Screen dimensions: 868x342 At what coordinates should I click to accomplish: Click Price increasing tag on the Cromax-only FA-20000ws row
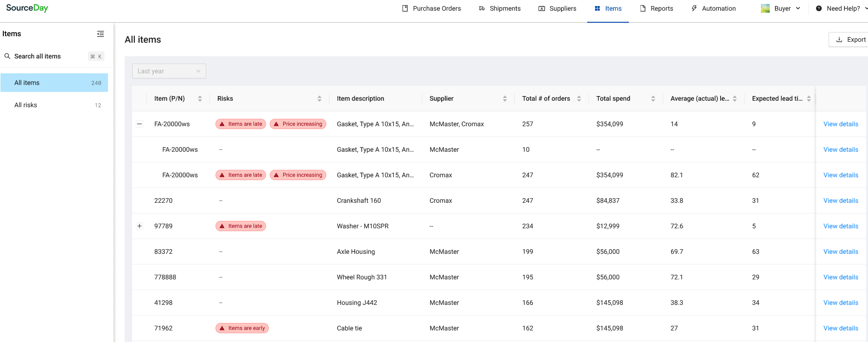[298, 175]
